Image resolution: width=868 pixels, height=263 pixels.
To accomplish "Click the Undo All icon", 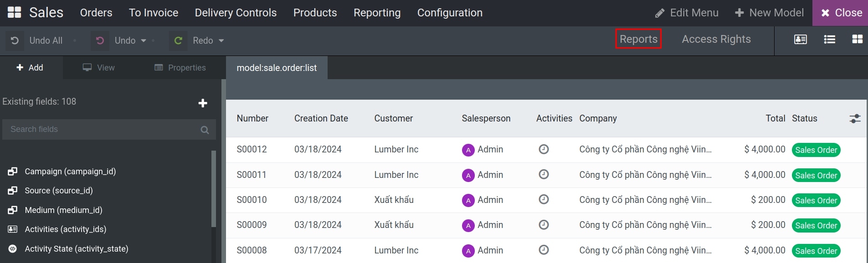I will [15, 40].
